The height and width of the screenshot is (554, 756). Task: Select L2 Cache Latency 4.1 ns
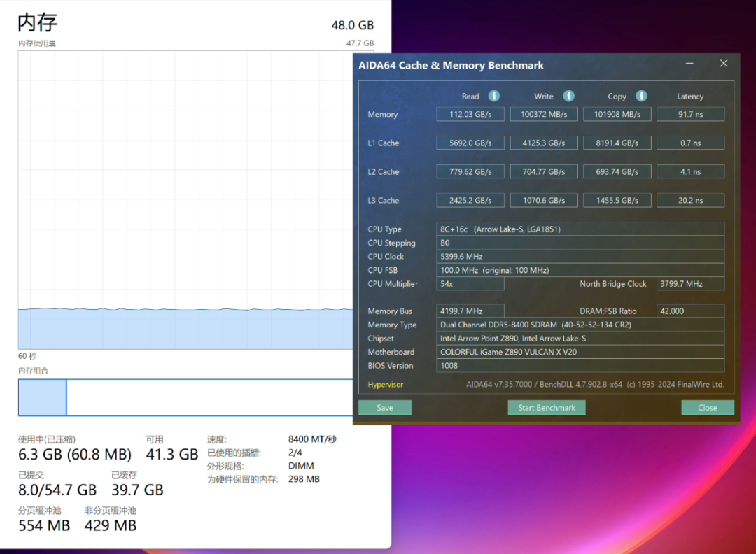[690, 171]
